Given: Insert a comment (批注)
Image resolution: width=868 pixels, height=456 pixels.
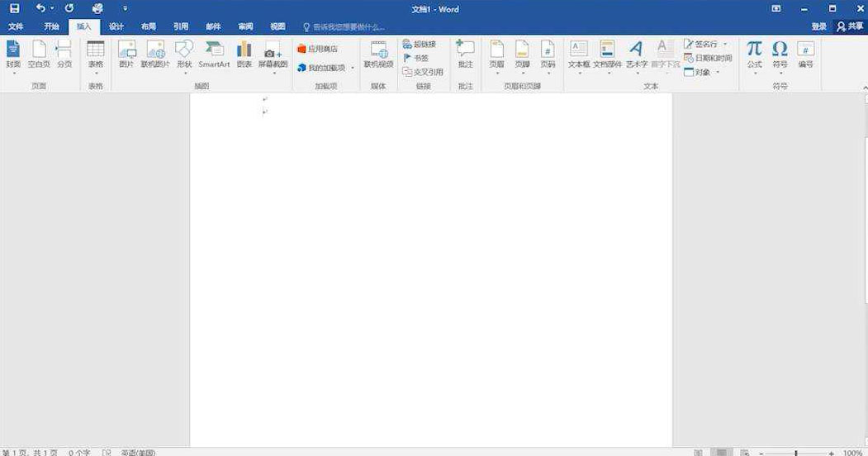Looking at the screenshot, I should (x=465, y=55).
